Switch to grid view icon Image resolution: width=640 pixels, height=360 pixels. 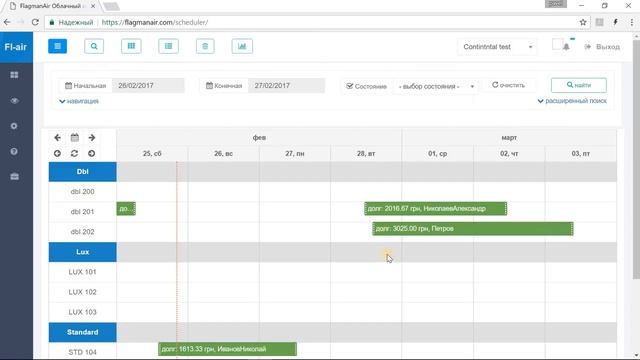131,46
